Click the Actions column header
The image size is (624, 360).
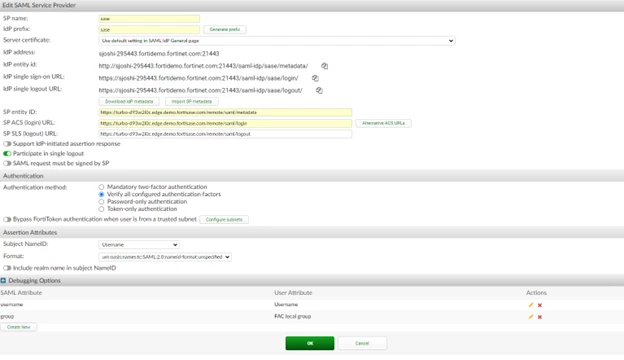point(536,293)
